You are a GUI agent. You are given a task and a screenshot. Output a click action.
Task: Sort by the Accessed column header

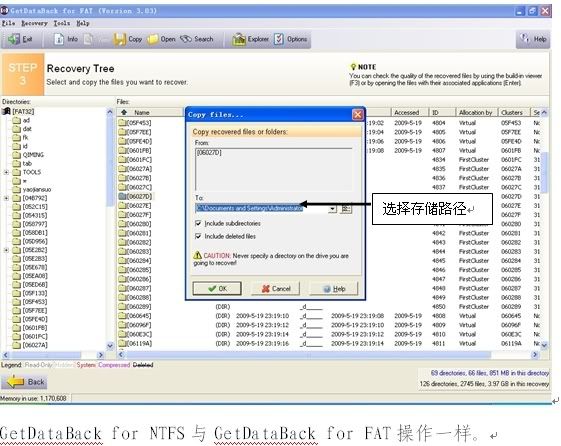409,113
